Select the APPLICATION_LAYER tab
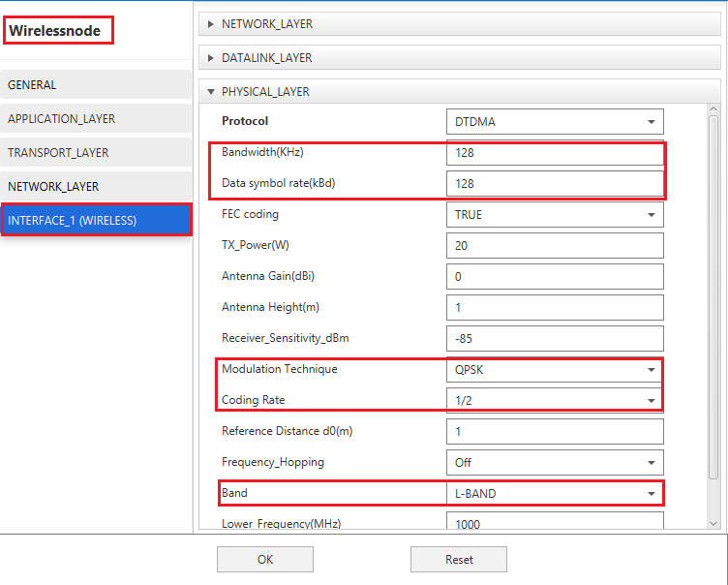 click(96, 118)
